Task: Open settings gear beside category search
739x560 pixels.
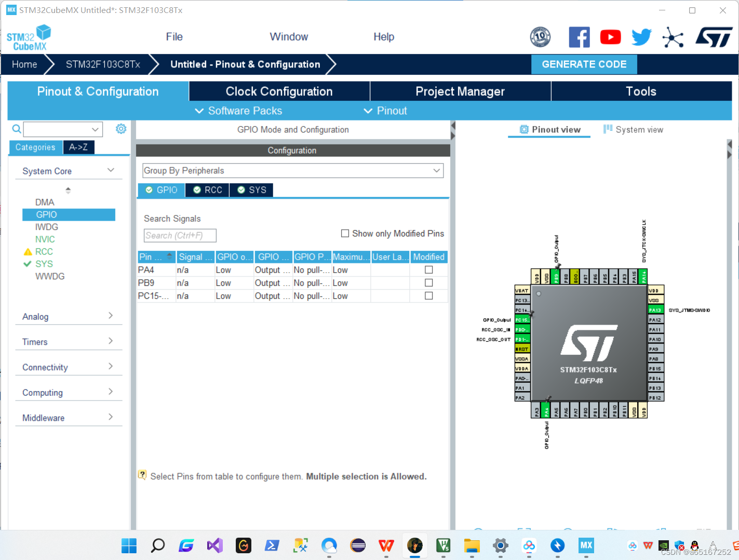Action: pos(121,129)
